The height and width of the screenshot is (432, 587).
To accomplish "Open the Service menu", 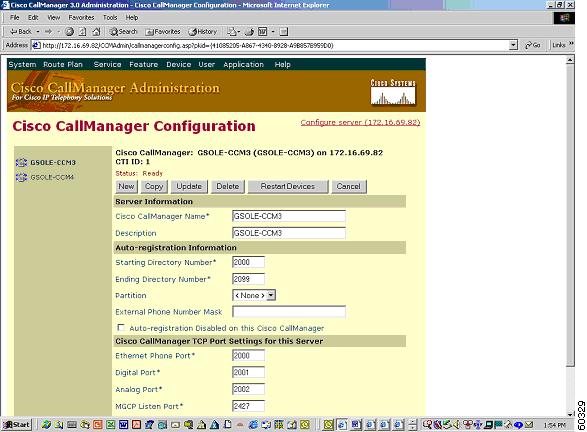I will coord(107,64).
